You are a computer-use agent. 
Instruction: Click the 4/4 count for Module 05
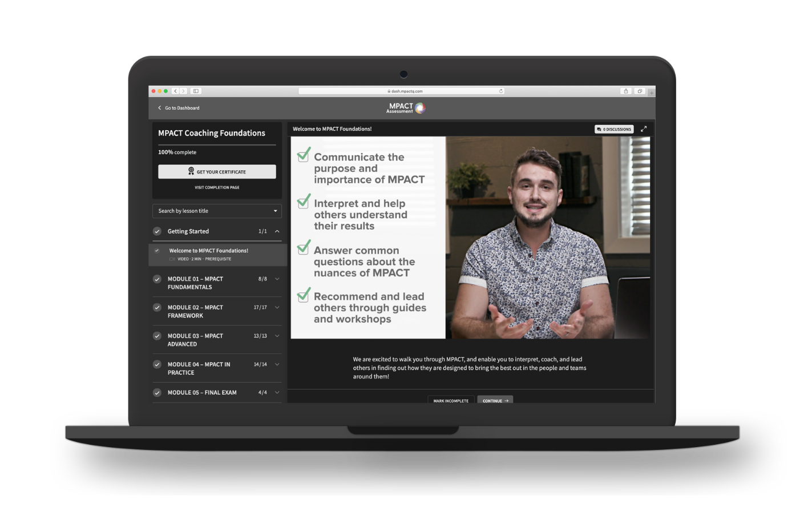point(262,393)
